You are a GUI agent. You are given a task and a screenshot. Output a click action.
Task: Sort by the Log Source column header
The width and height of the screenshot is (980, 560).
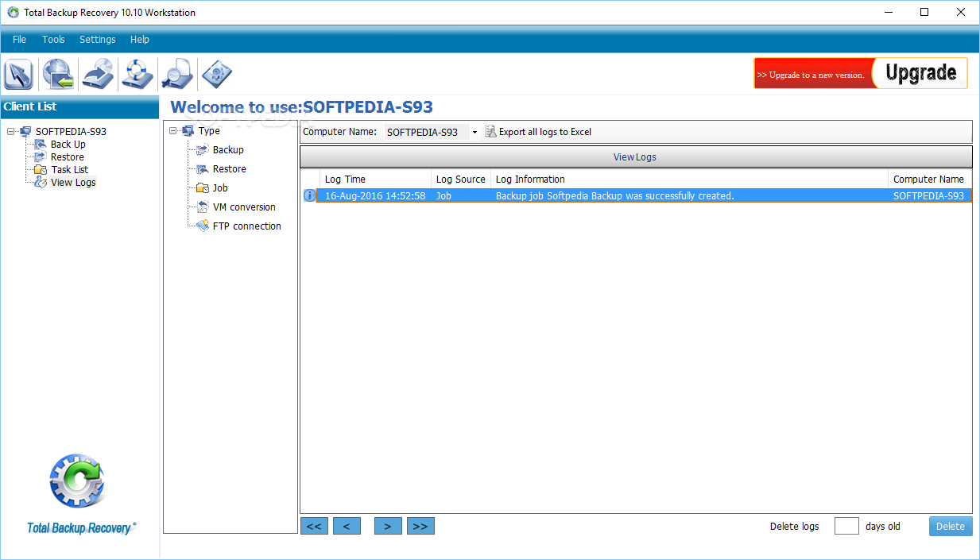[461, 179]
